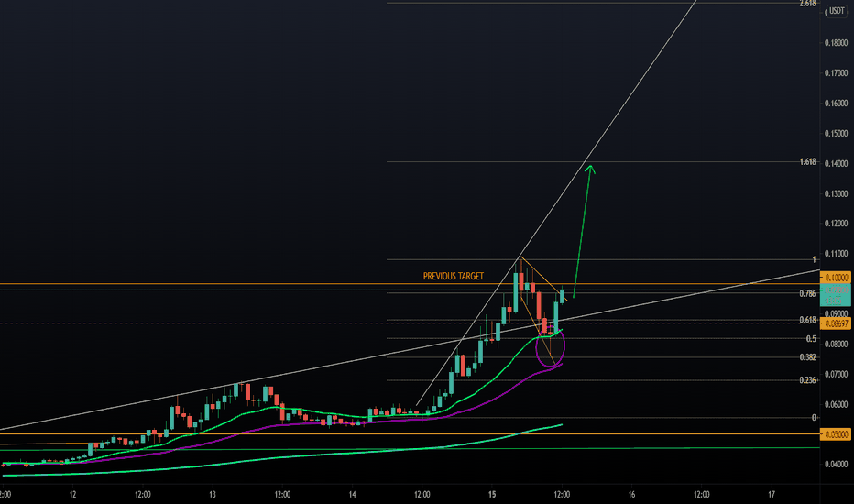This screenshot has width=854, height=504.
Task: Click the 0.18000 price axis value
Action: pos(836,43)
